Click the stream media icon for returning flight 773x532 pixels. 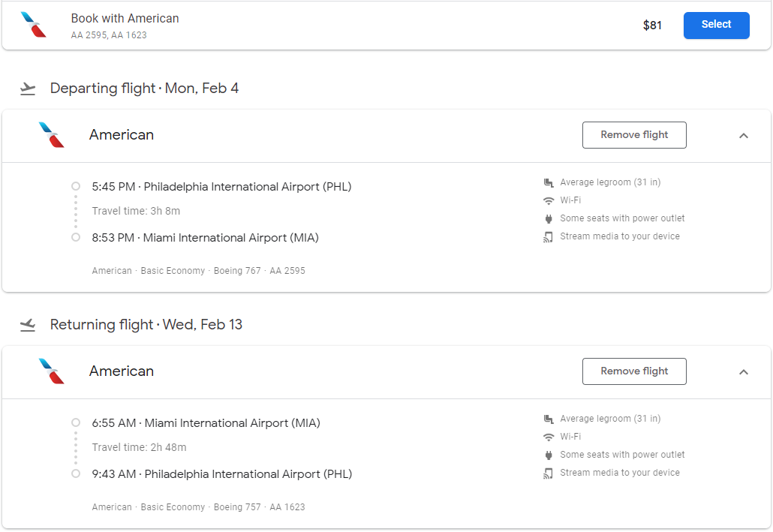pyautogui.click(x=549, y=473)
